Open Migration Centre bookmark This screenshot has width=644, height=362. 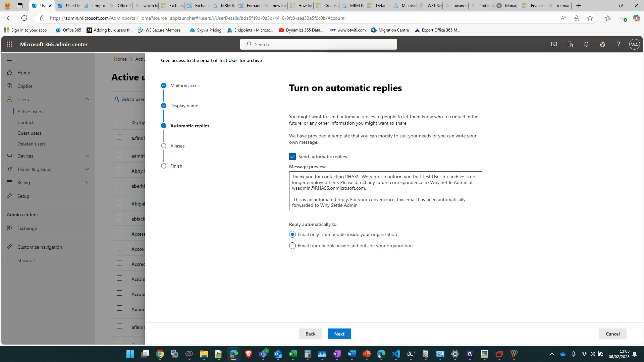390,30
